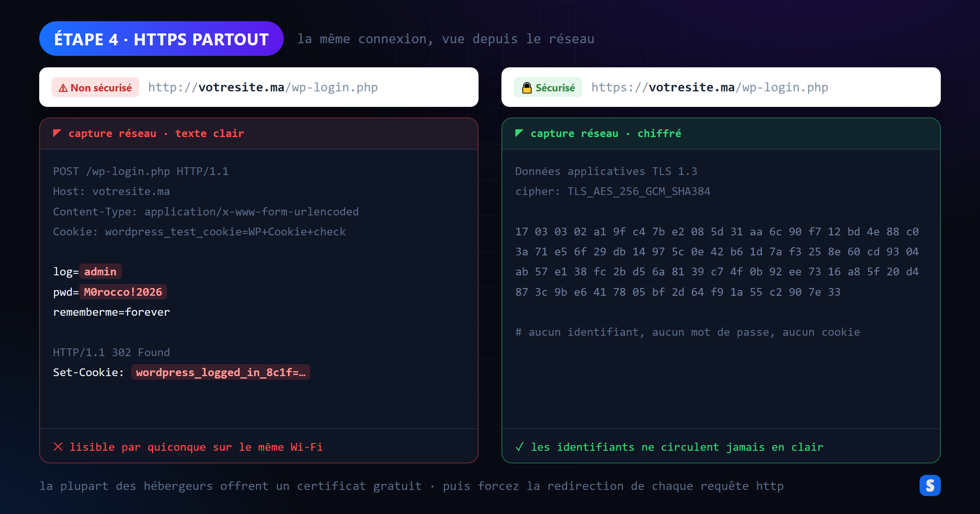Click the cipher TLS_AES_256_GCM_SHA384 line

[x=613, y=191]
